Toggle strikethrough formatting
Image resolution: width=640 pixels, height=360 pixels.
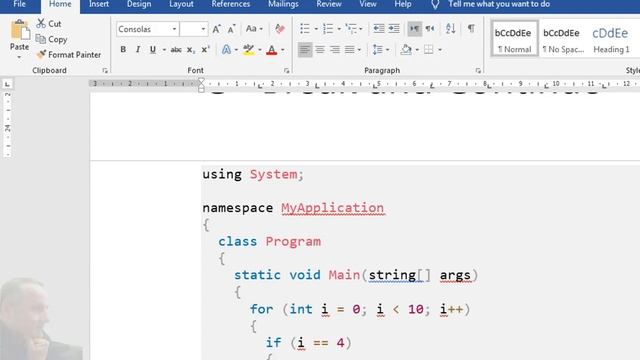(x=176, y=50)
